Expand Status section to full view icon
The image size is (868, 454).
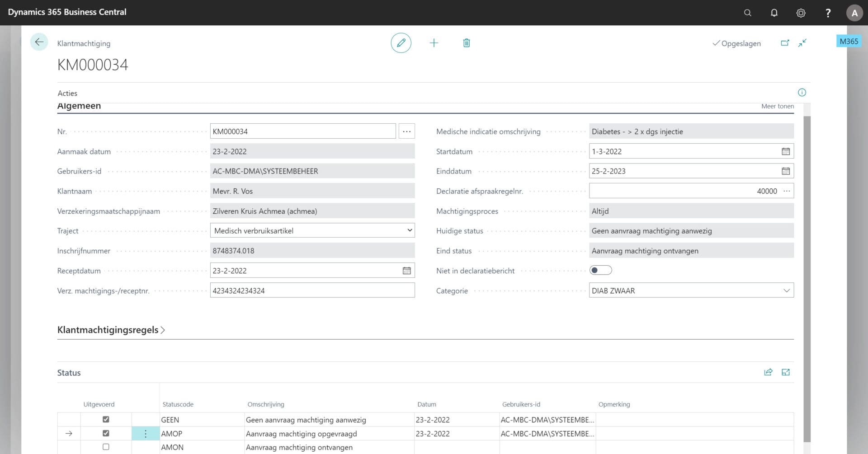tap(786, 372)
